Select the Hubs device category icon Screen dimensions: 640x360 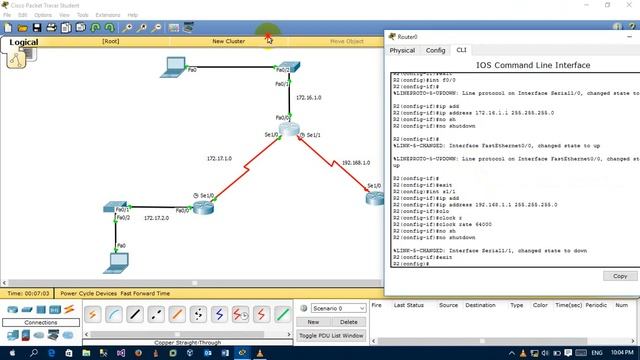click(41, 310)
